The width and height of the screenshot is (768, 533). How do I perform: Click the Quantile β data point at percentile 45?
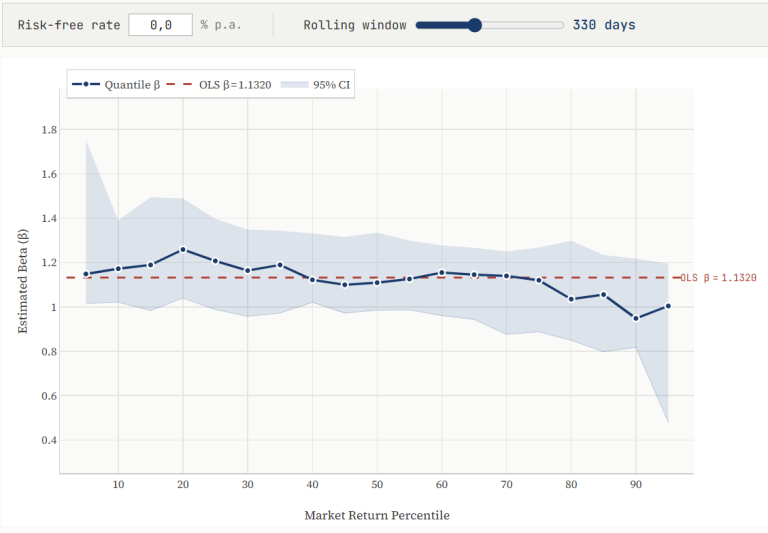click(345, 285)
